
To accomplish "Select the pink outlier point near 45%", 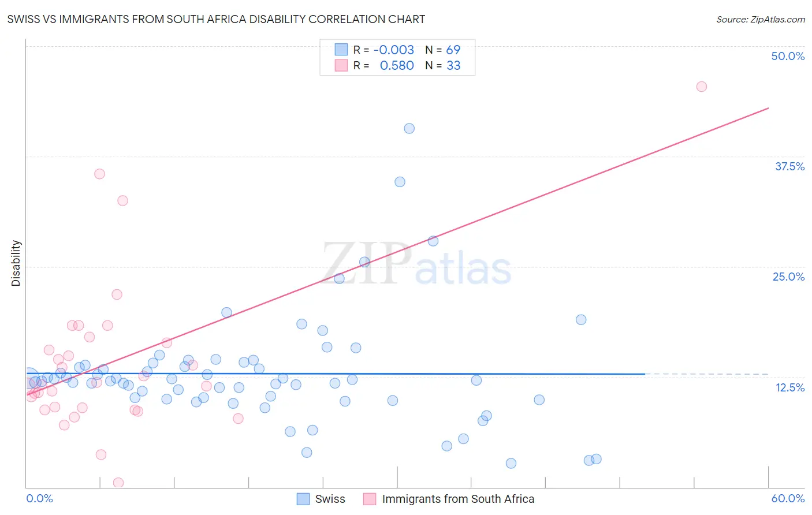I will click(702, 87).
